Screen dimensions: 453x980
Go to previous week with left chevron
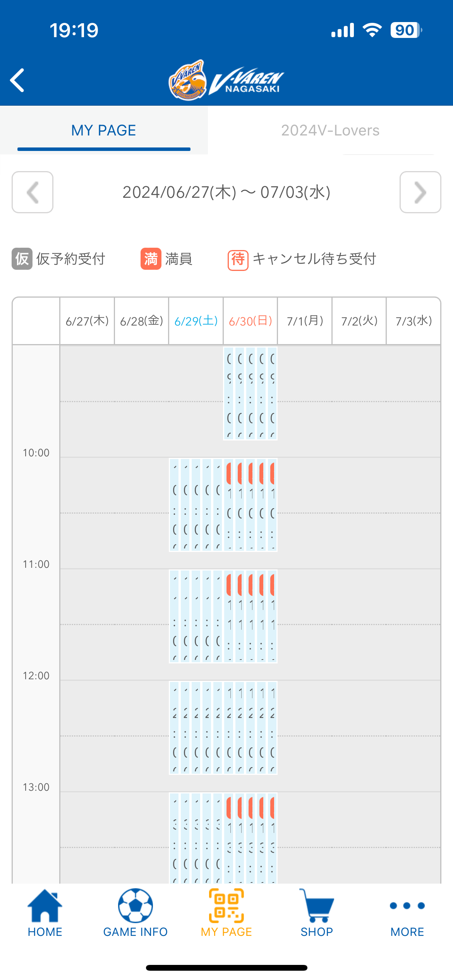click(x=33, y=192)
